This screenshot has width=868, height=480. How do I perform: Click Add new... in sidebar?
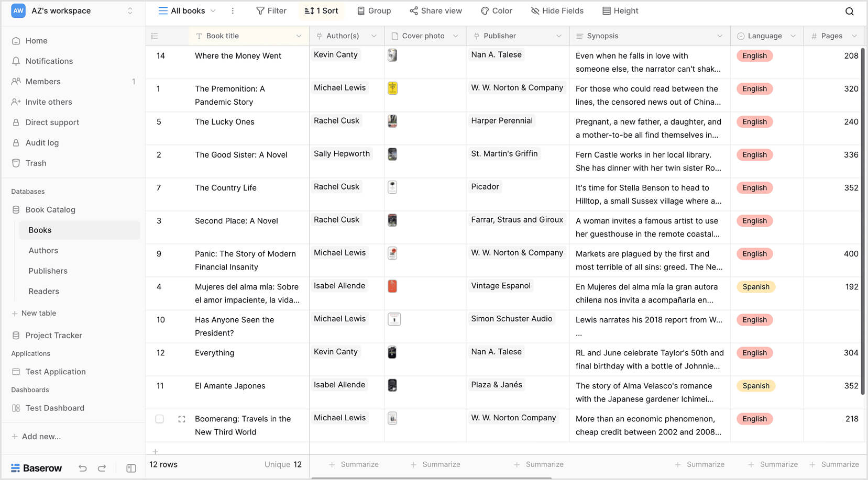pos(37,437)
